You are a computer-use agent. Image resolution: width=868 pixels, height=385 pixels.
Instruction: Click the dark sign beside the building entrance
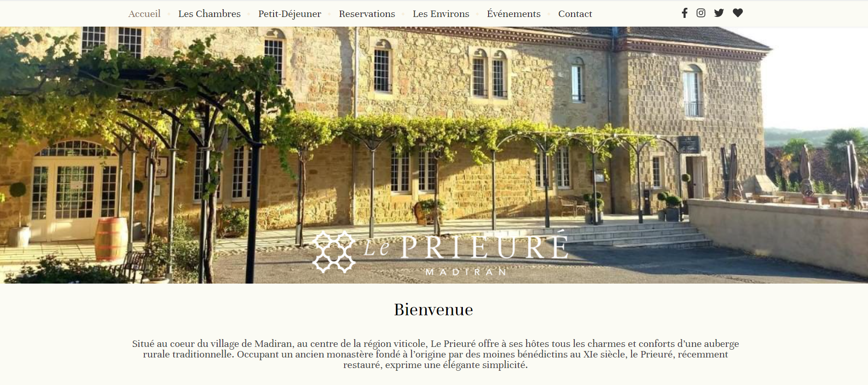coord(689,144)
